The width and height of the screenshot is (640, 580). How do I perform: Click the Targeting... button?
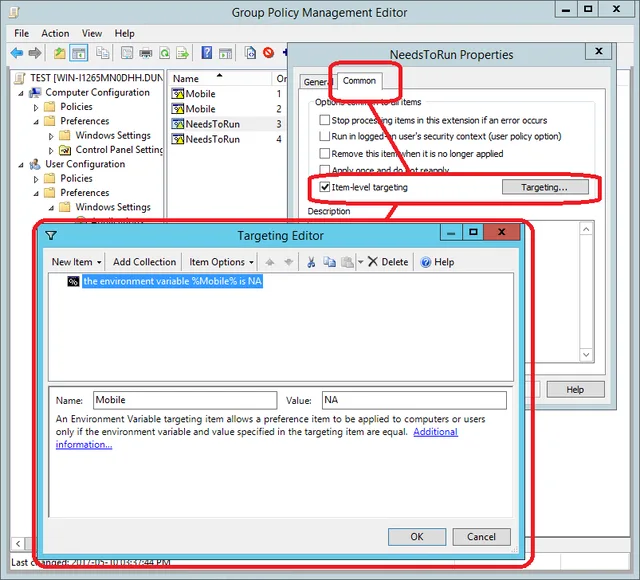545,187
